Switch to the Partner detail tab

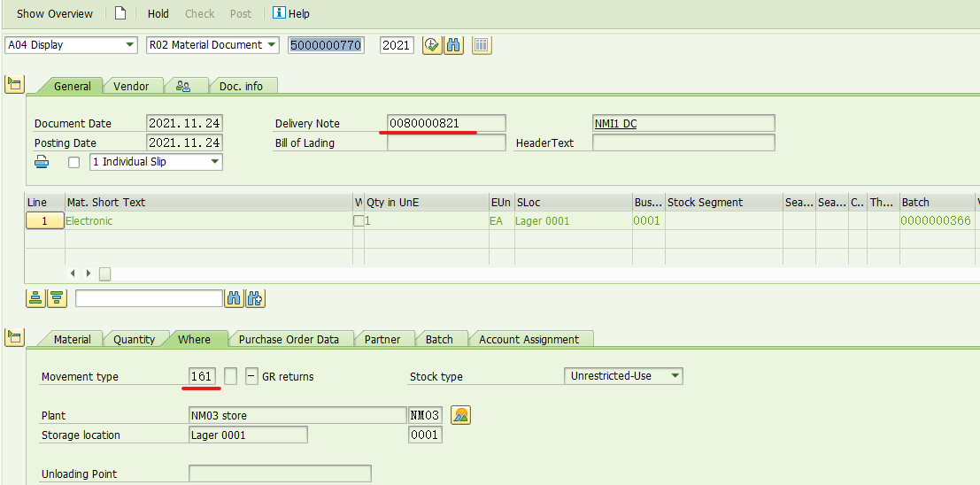(x=382, y=339)
